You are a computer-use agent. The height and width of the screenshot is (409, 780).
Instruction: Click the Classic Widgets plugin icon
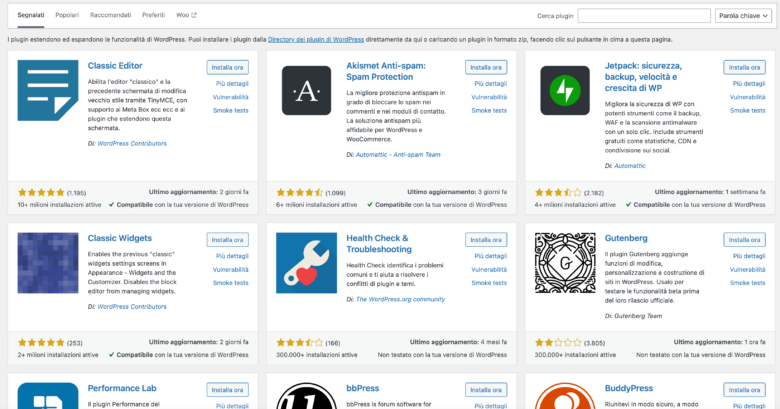49,263
